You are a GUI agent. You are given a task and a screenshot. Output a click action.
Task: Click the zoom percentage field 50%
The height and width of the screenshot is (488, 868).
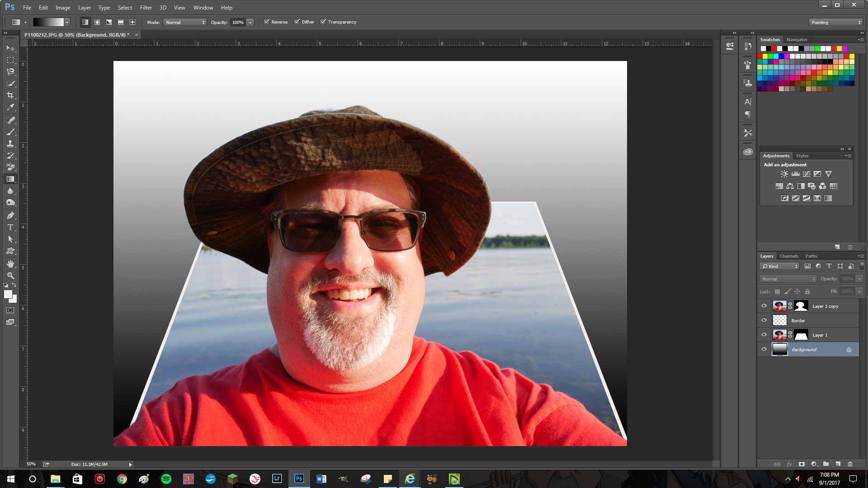pyautogui.click(x=31, y=465)
